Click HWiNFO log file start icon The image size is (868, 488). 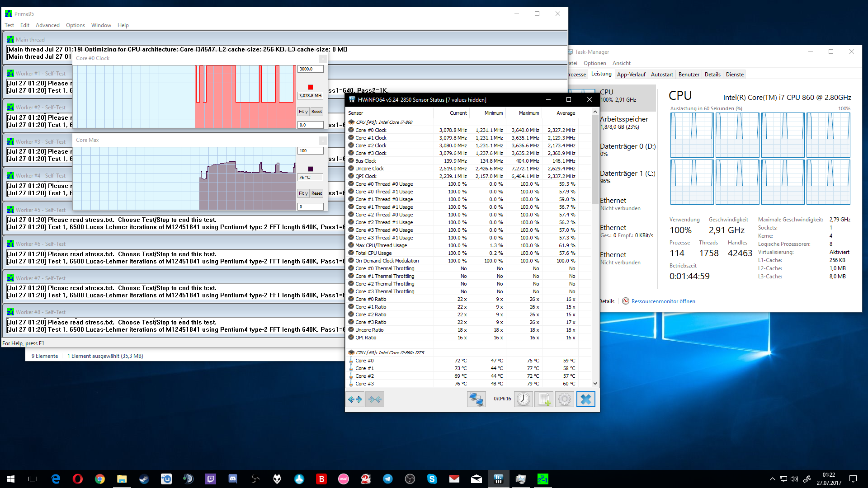pyautogui.click(x=544, y=399)
